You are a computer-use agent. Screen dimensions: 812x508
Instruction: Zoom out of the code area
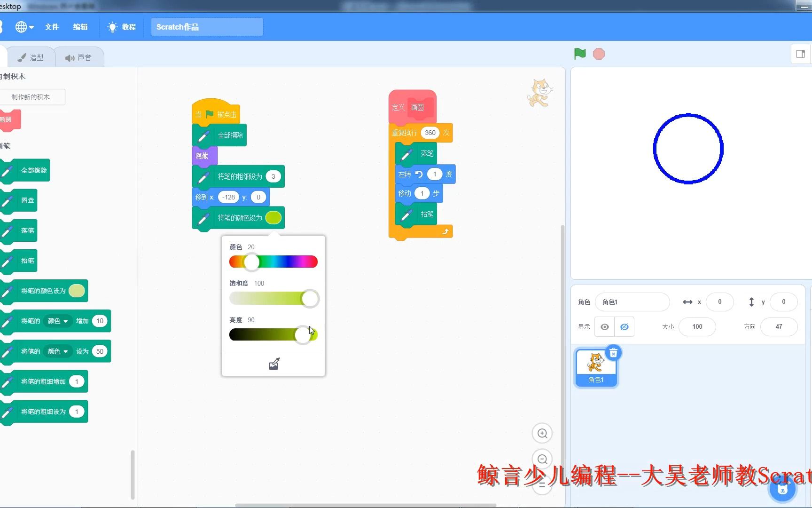tap(542, 459)
